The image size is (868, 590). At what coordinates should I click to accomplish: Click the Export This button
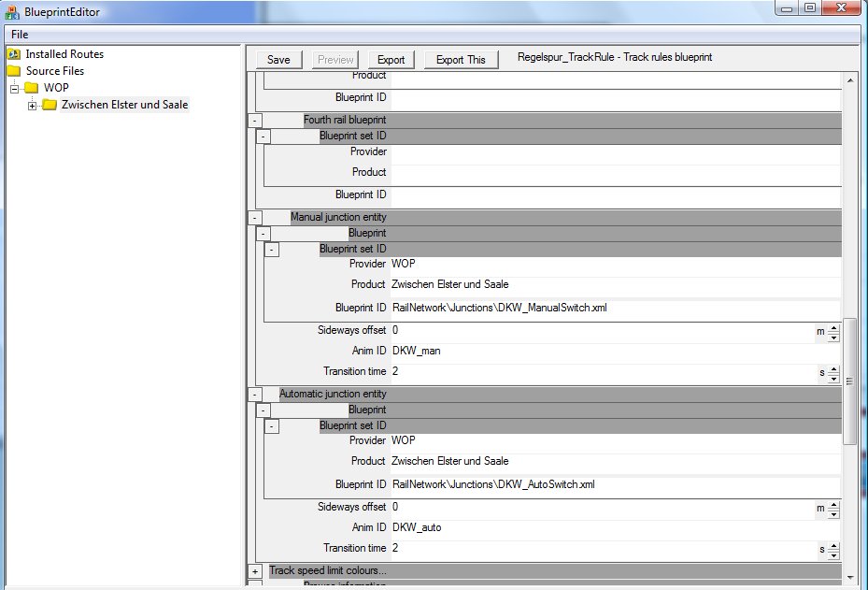(x=461, y=60)
